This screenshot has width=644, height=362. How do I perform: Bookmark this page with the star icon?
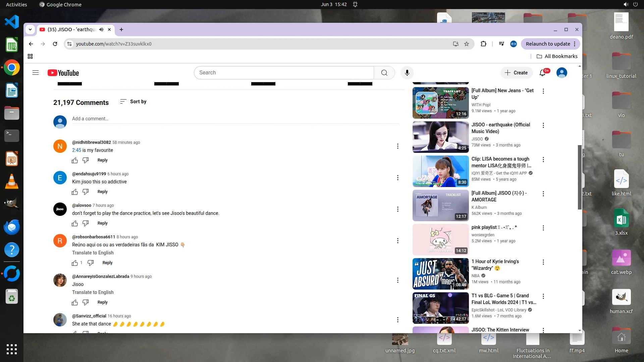(467, 44)
